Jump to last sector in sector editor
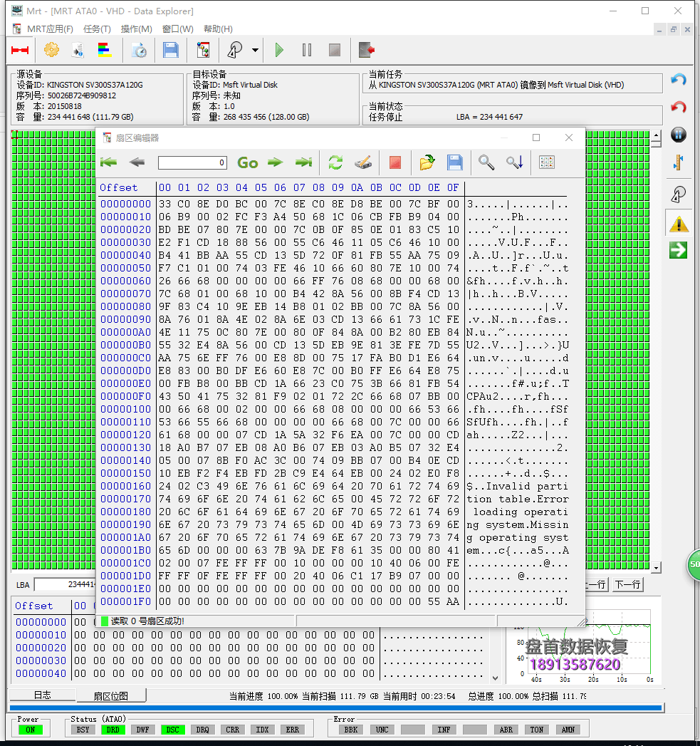The height and width of the screenshot is (746, 700). pos(304,162)
